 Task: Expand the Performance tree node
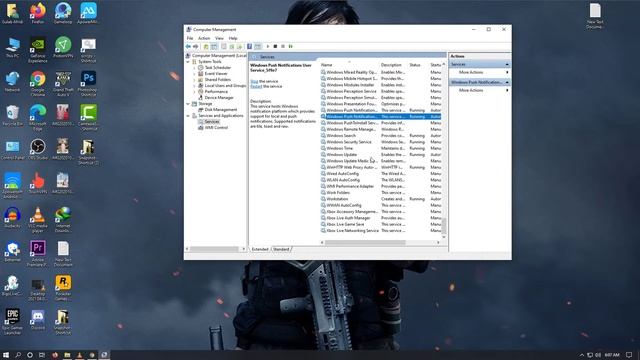194,92
